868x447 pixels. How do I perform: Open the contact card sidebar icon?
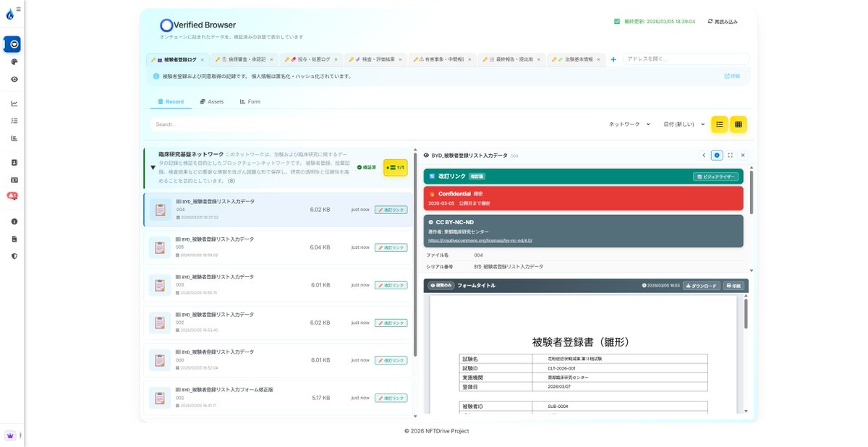(14, 163)
